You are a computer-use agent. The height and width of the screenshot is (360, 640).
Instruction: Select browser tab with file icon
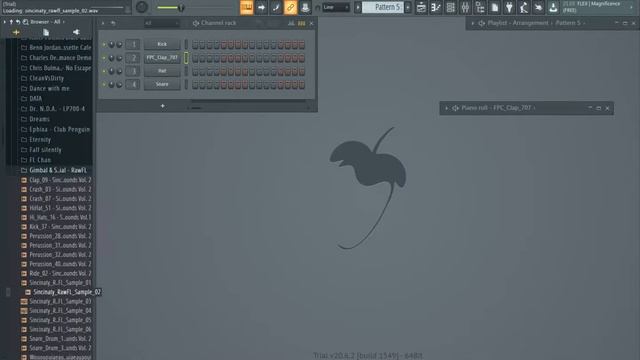(46, 32)
